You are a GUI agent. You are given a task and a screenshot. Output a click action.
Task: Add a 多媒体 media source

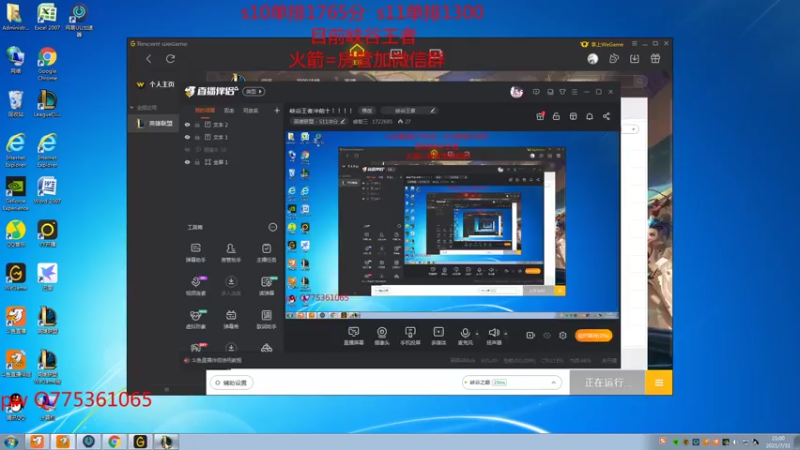438,336
